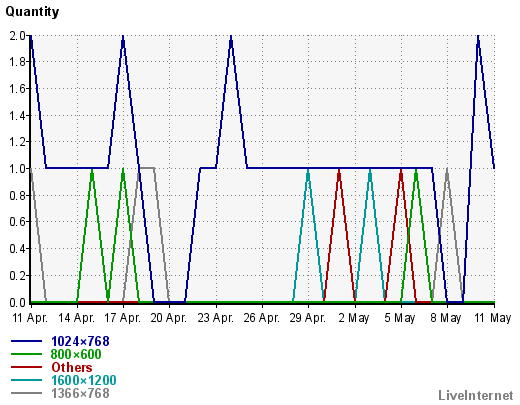Click the 11 May date axis label
The height and width of the screenshot is (405, 520).
492,318
